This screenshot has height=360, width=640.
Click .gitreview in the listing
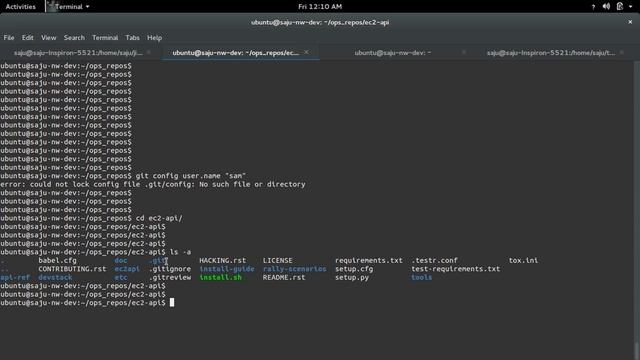pyautogui.click(x=170, y=278)
